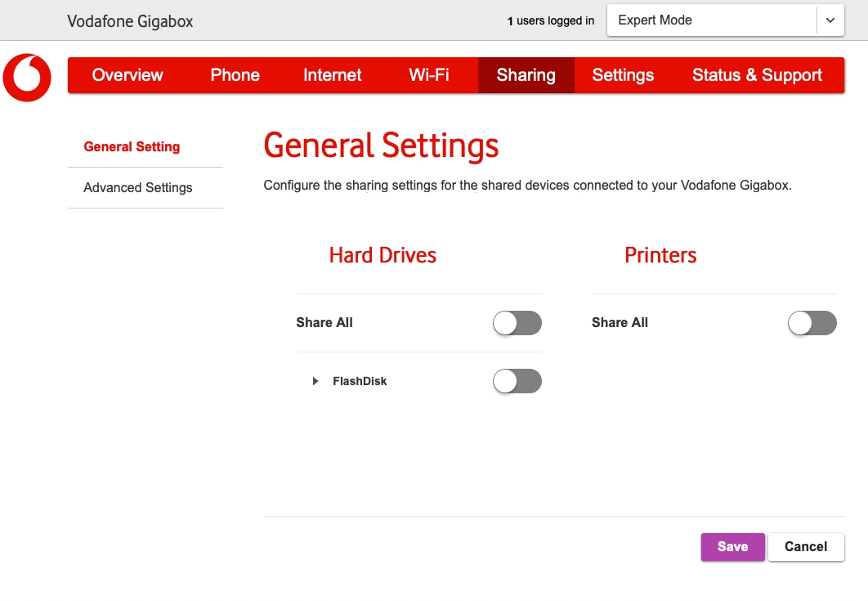Navigate to Status & Support tab
Viewport: 868px width, 601px height.
pyautogui.click(x=757, y=75)
